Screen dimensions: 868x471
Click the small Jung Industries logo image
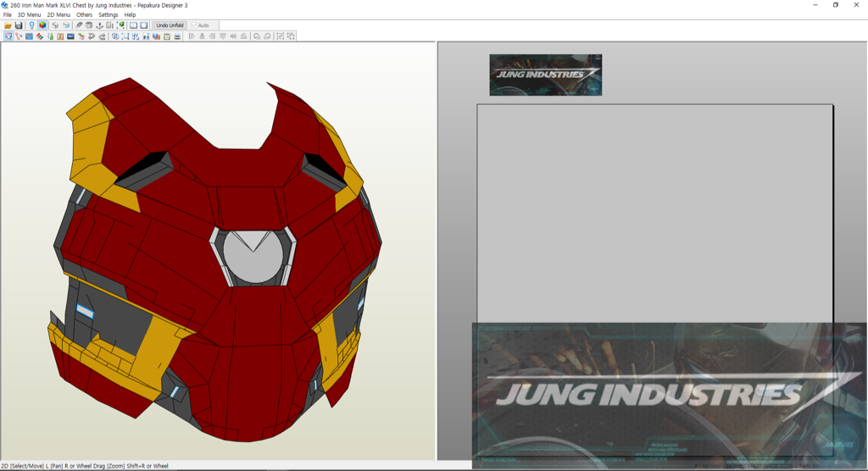click(x=545, y=75)
